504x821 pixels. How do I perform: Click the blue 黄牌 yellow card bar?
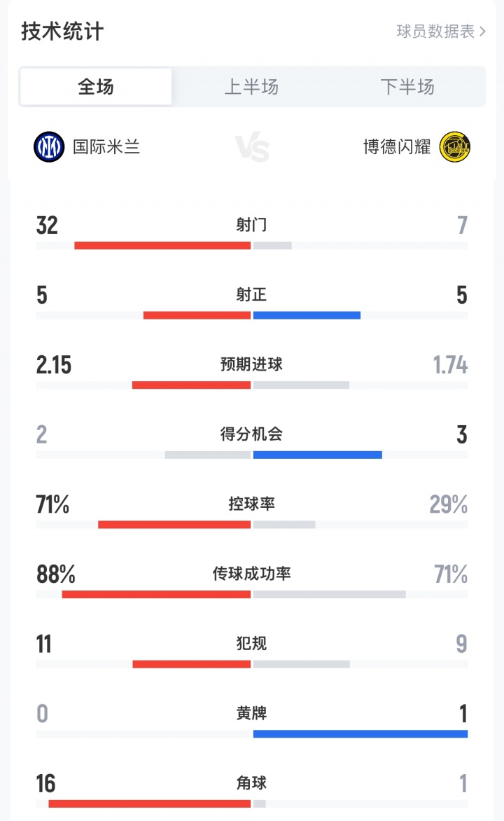pos(360,734)
